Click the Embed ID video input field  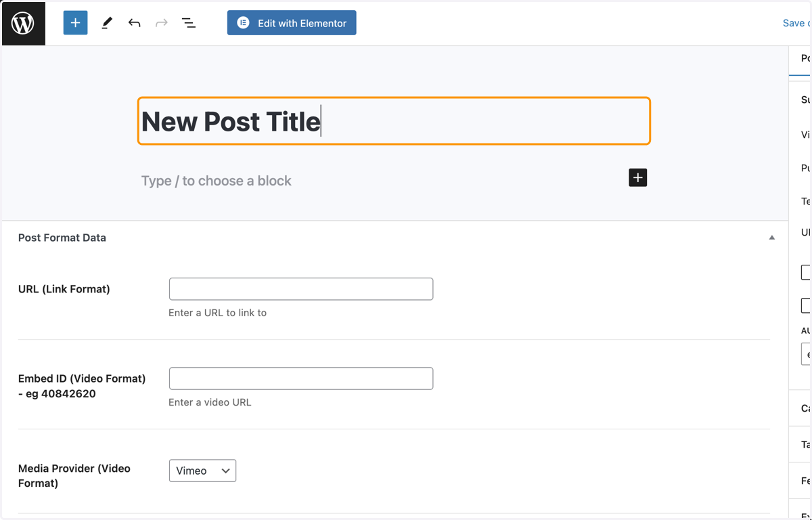[x=301, y=378]
